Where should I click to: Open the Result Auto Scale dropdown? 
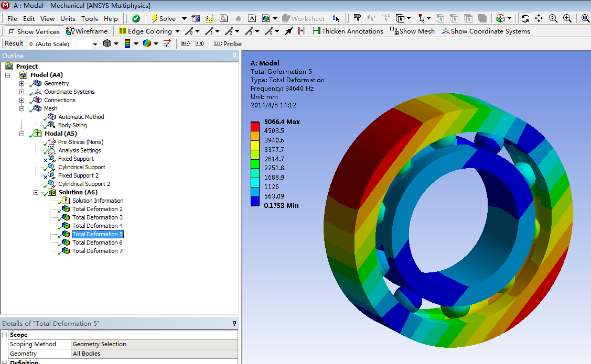point(95,44)
